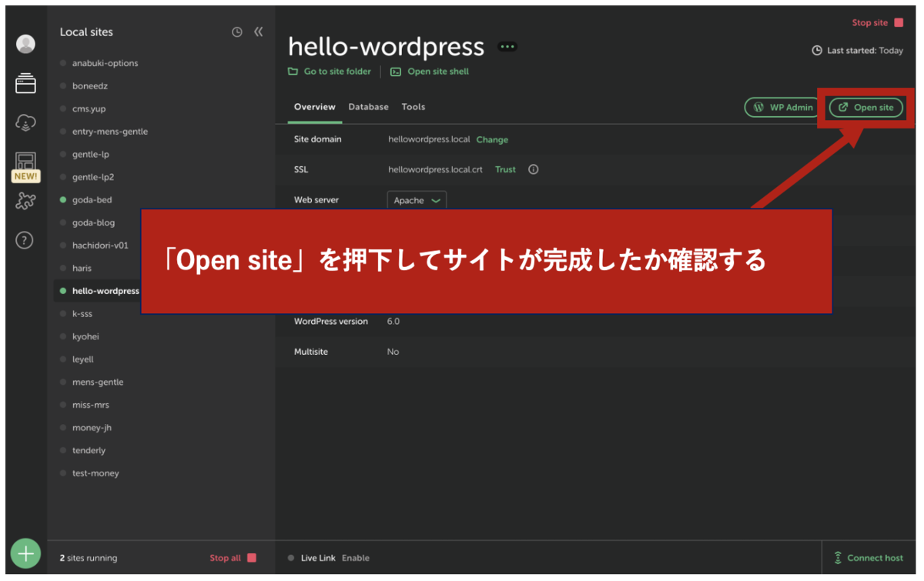The width and height of the screenshot is (924, 581).
Task: Go to site folder
Action: coord(330,72)
